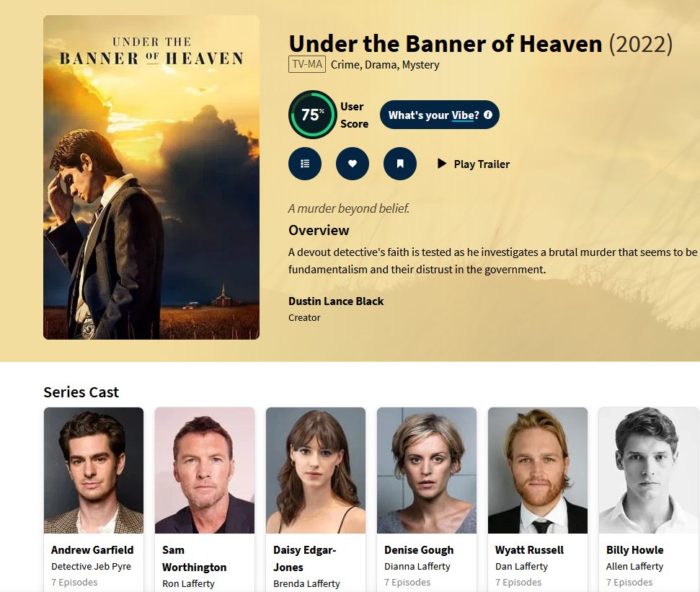Click the Billy Howle name link
The width and height of the screenshot is (700, 592).
(x=635, y=550)
